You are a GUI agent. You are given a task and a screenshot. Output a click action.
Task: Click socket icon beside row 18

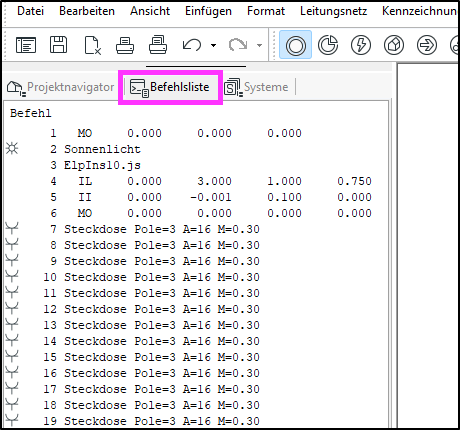pyautogui.click(x=12, y=405)
